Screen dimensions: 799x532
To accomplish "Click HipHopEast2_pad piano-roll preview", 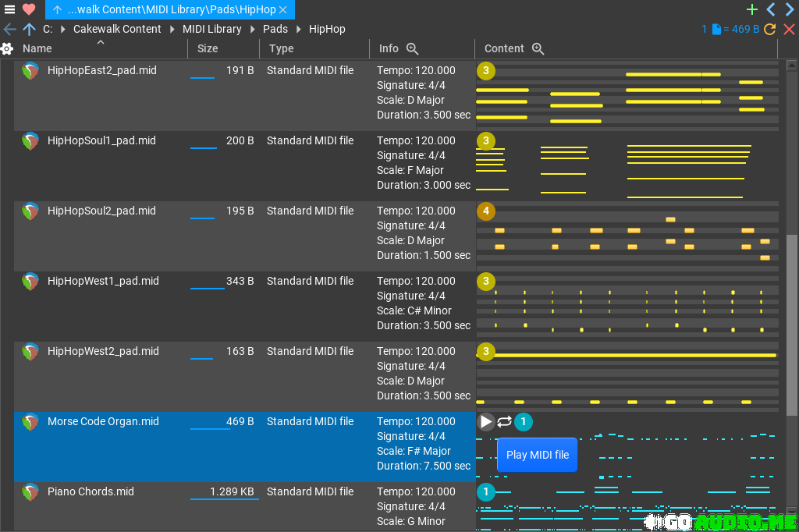I will coord(627,96).
